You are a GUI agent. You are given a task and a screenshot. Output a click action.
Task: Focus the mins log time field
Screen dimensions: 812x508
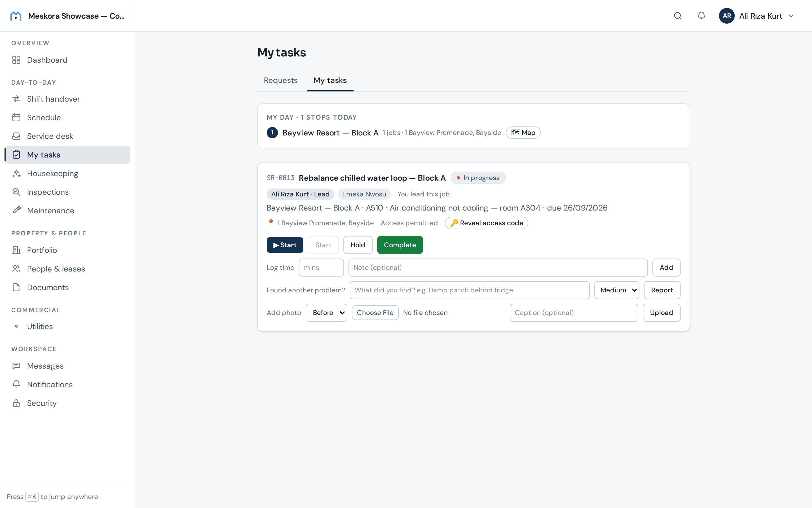point(321,268)
